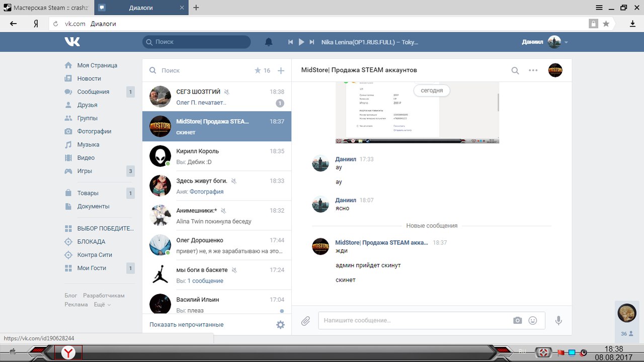Bookmark page with star icon
The height and width of the screenshot is (362, 644).
(x=606, y=24)
